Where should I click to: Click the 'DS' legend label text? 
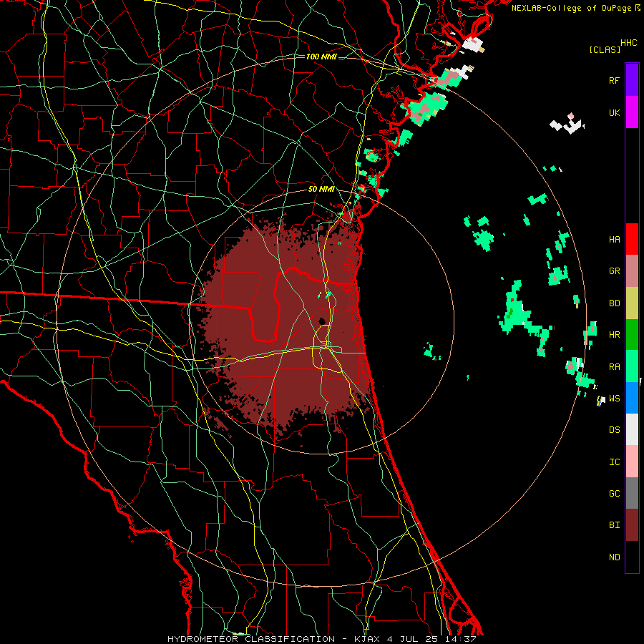pyautogui.click(x=614, y=429)
